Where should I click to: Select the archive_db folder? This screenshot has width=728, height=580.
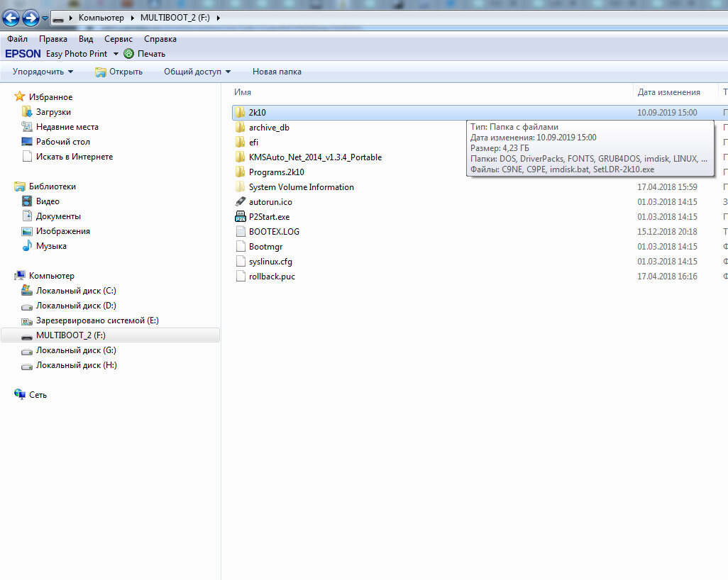pos(269,127)
